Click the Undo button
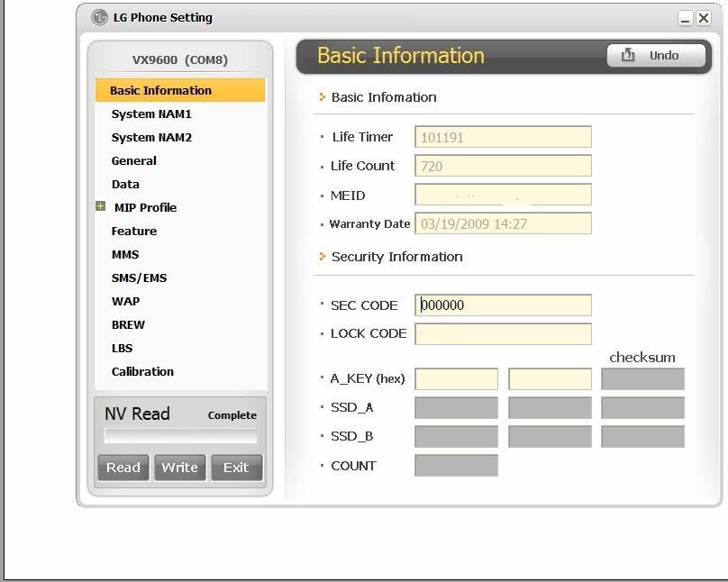Screen dimensions: 728x582 coord(656,56)
